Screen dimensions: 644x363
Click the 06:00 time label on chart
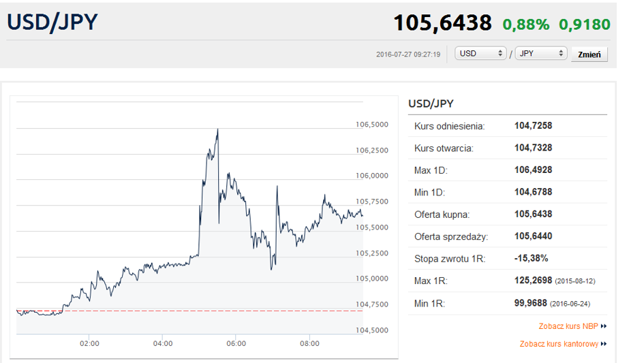click(236, 344)
